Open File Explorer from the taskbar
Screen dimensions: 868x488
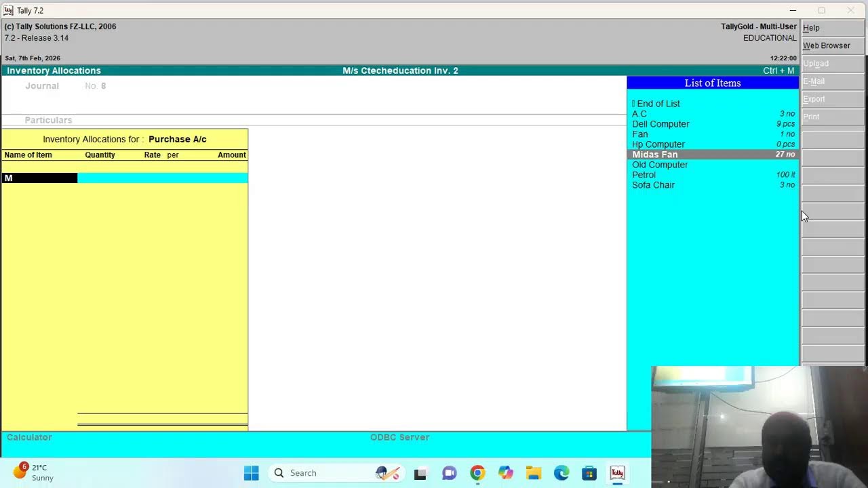[x=533, y=473]
